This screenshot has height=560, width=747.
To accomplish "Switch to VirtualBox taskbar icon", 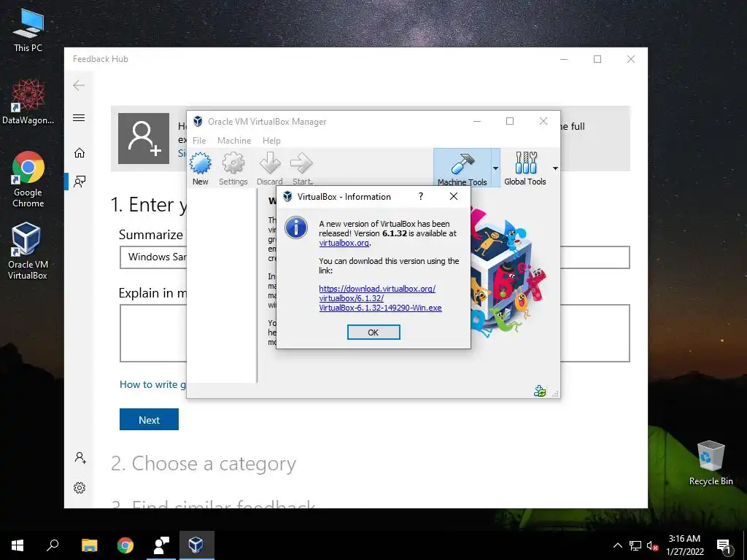I will [x=197, y=545].
